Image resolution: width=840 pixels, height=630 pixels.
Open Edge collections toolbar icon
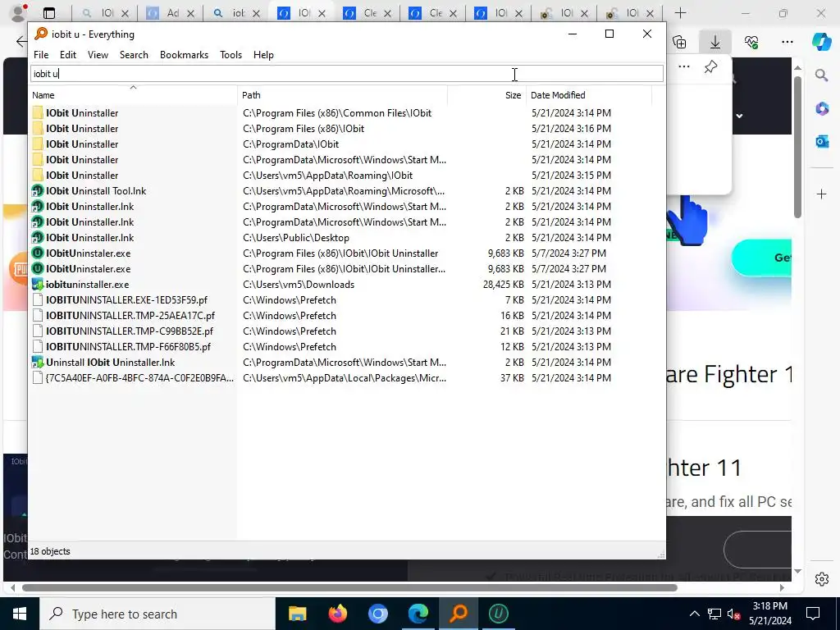point(679,42)
